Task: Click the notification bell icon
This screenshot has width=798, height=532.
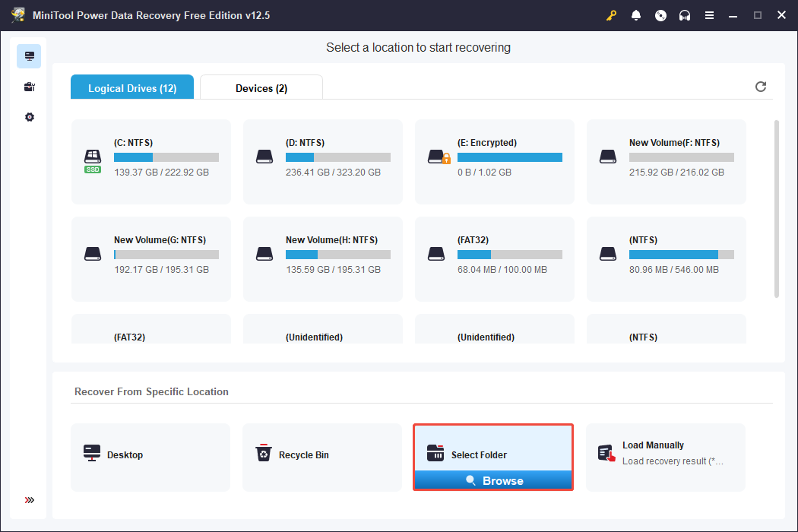Action: point(636,15)
